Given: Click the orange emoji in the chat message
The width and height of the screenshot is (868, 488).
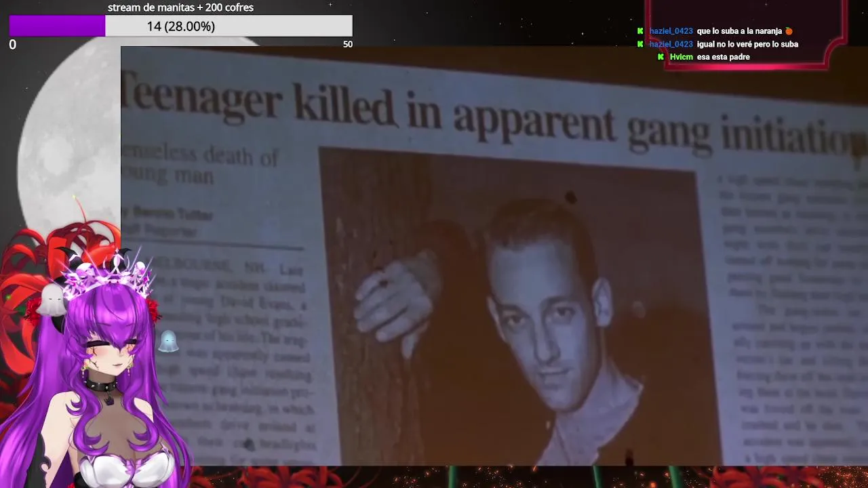Looking at the screenshot, I should click(789, 31).
